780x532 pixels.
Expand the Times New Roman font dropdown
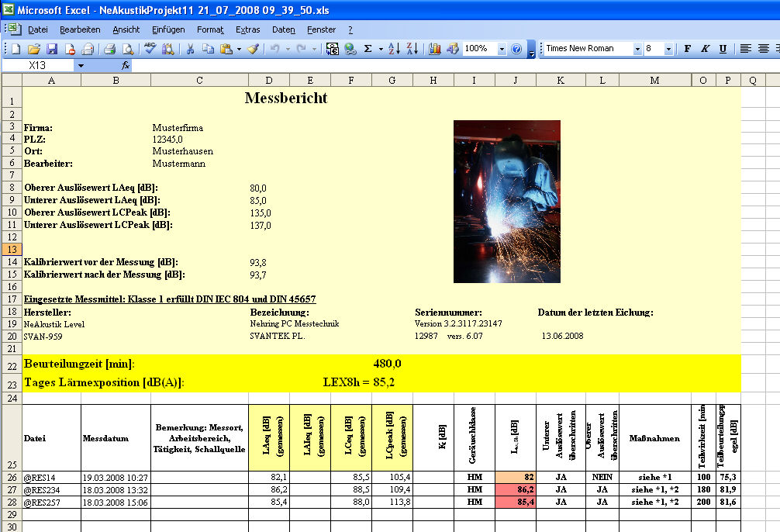[637, 49]
